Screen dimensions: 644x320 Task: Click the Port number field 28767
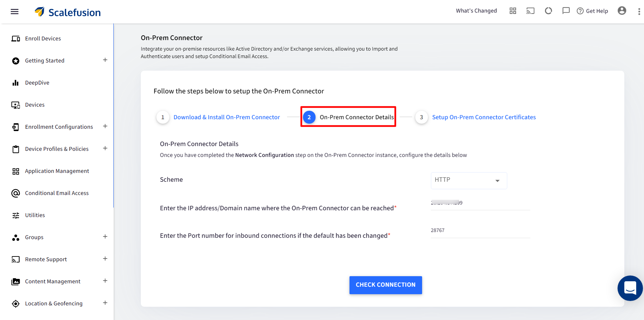480,231
